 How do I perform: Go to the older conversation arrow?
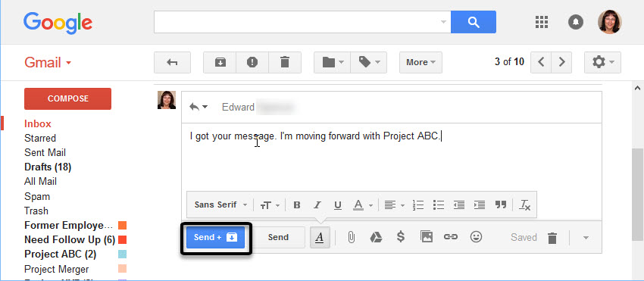[561, 62]
